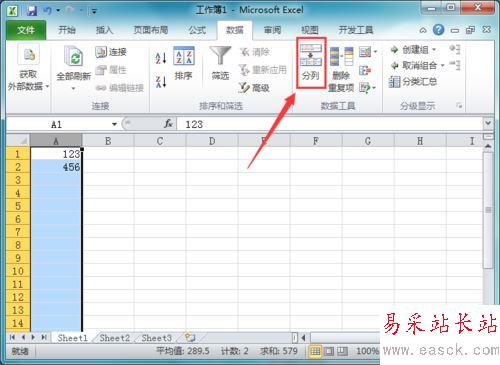
Task: Switch to the Sheet3 tab
Action: 156,338
